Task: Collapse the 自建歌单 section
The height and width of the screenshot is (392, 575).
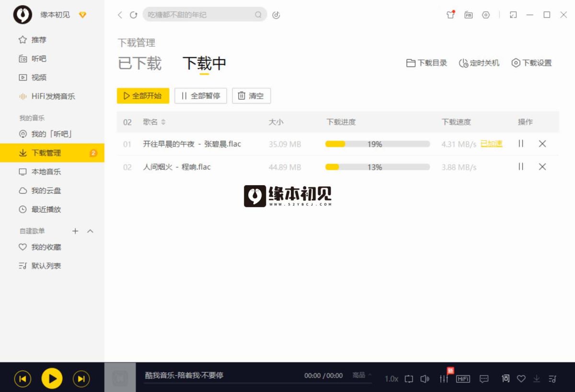Action: tap(90, 231)
